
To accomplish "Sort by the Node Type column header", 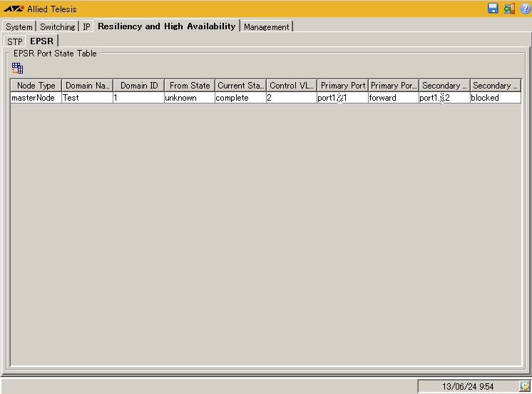I will [x=36, y=86].
